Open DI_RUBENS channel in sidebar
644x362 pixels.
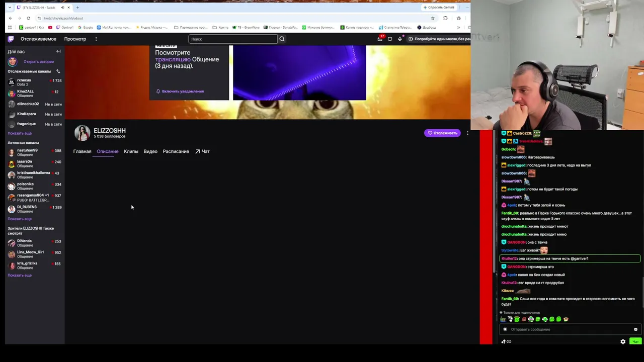click(x=35, y=209)
